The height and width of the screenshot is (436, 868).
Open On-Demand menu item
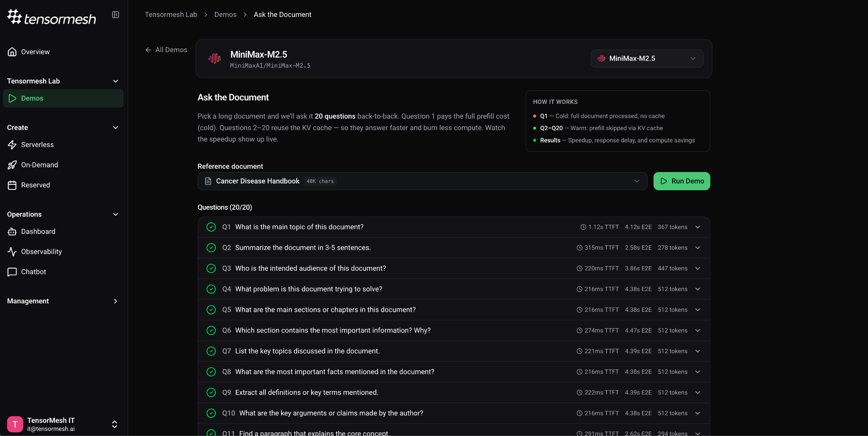39,165
